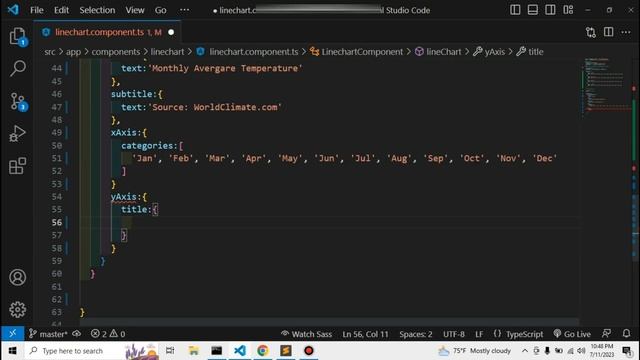Viewport: 640px width, 360px height.
Task: Close the unsaved linechart.component.ts tab dot
Action: coord(171,32)
